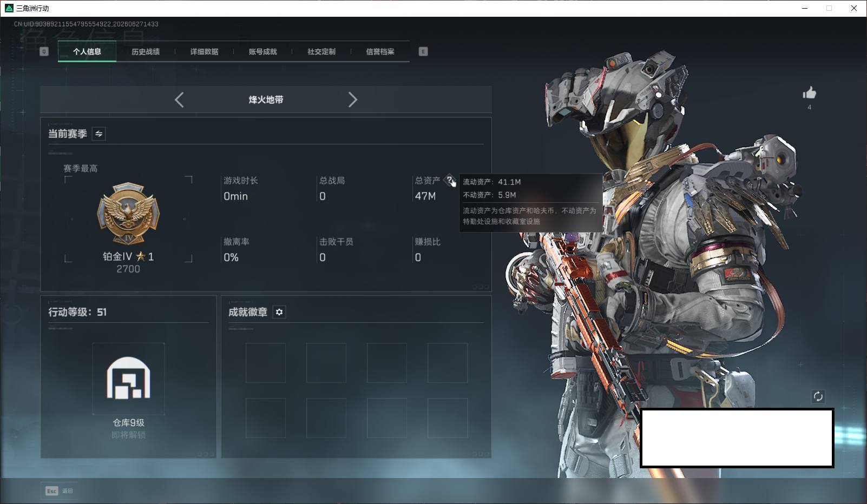Click the Exc 返回 back button
Screen dimensions: 867x504
point(59,490)
